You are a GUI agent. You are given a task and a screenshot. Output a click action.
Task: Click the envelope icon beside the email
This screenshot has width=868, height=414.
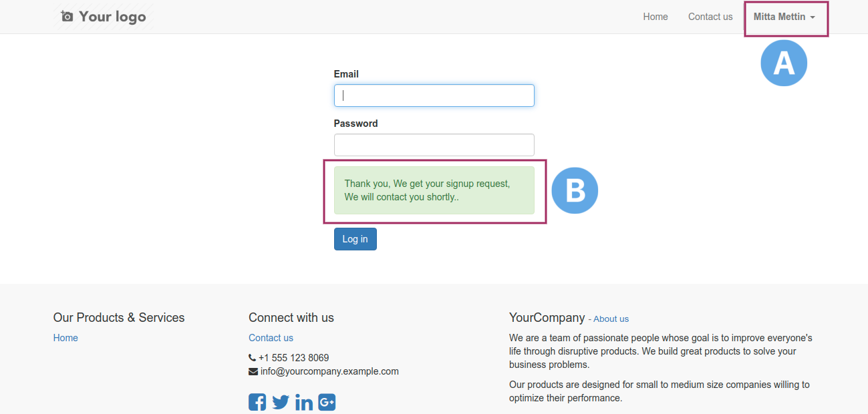tap(253, 371)
